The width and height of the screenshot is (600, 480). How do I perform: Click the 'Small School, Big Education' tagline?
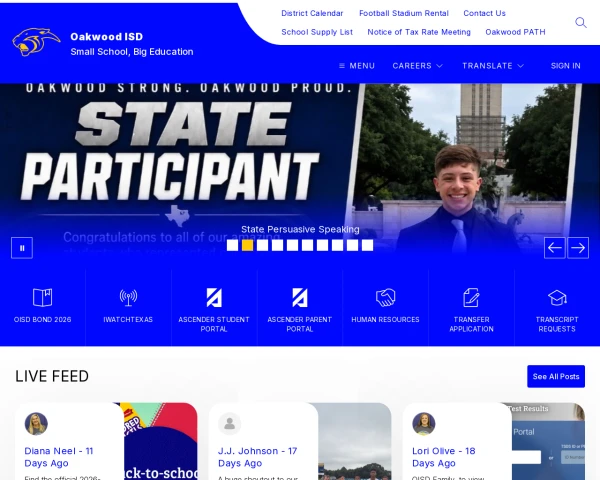point(132,52)
